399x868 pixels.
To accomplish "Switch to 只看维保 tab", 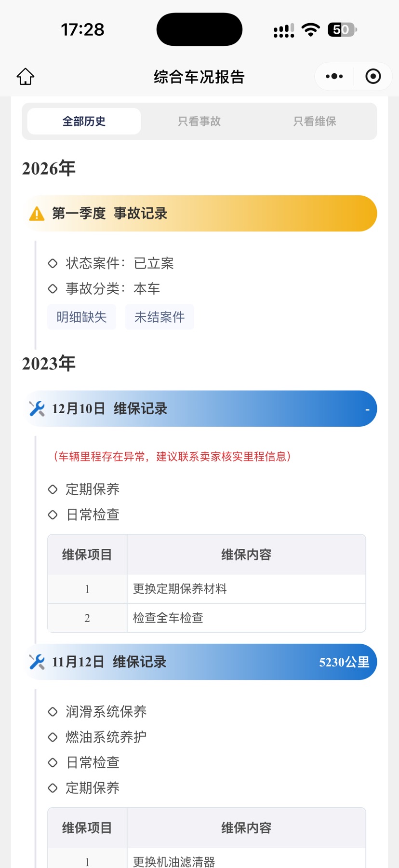I will click(315, 121).
